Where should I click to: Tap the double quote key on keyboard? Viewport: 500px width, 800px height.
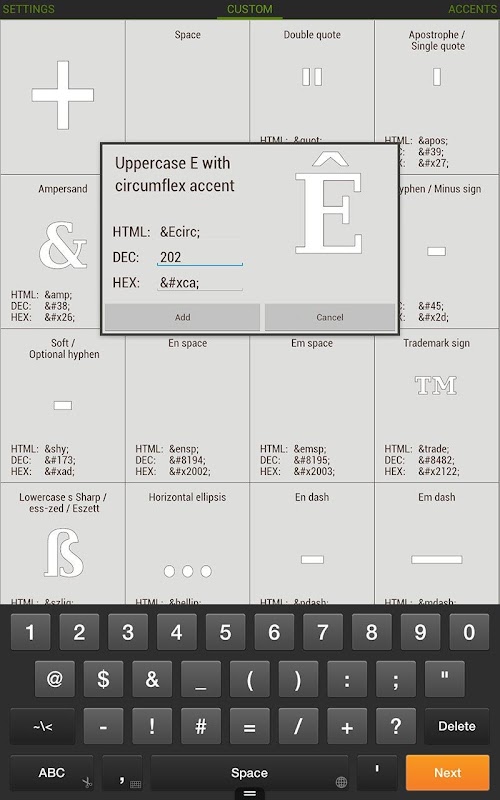pyautogui.click(x=444, y=679)
